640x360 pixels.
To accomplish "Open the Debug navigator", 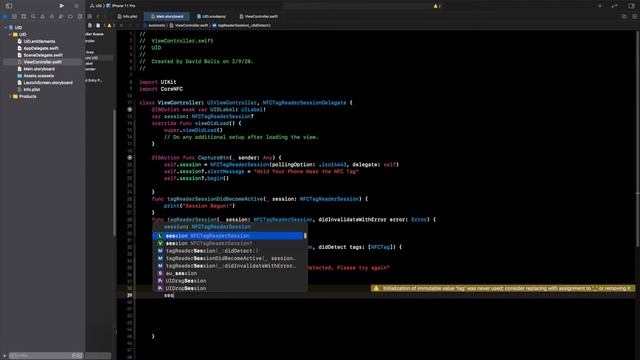I will click(x=61, y=16).
